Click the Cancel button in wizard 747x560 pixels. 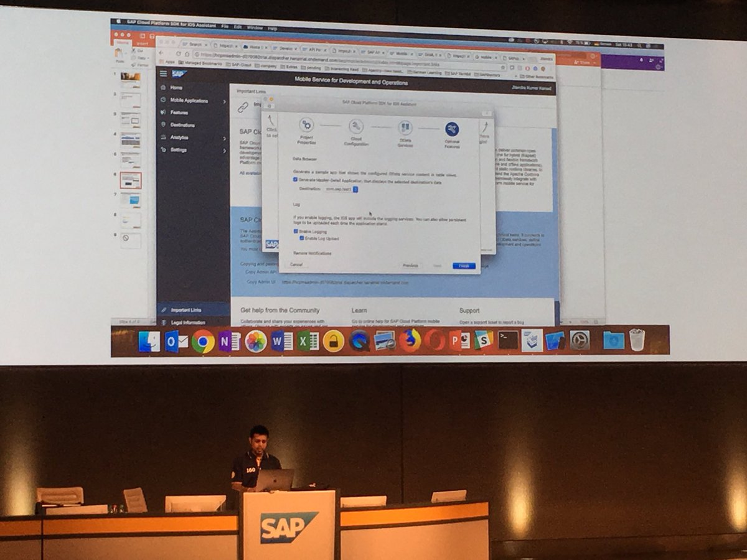pyautogui.click(x=296, y=264)
